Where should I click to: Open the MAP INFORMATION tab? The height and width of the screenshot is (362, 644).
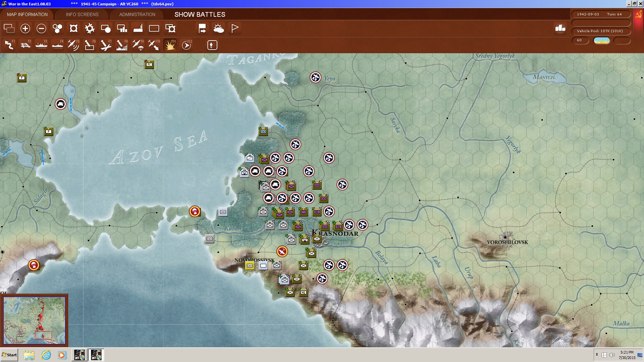coord(27,14)
